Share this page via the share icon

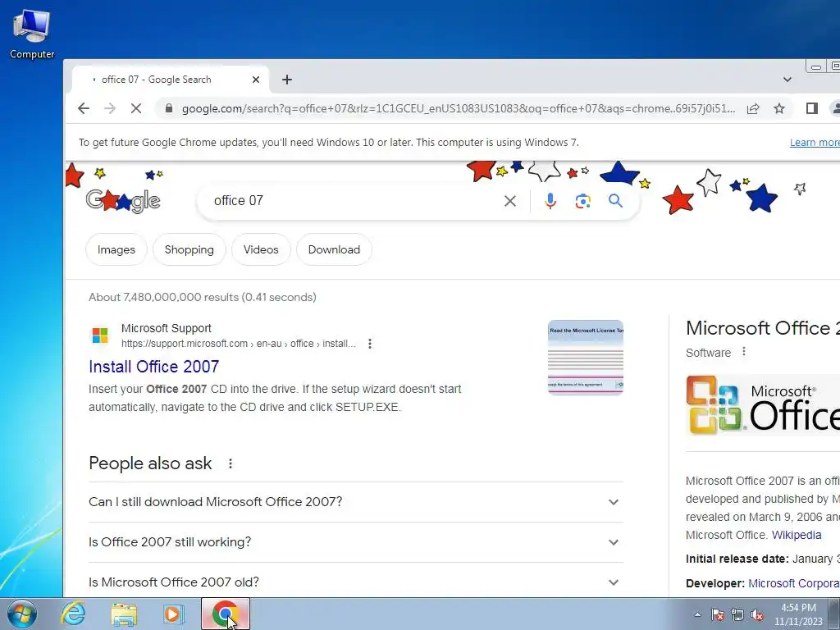point(753,109)
